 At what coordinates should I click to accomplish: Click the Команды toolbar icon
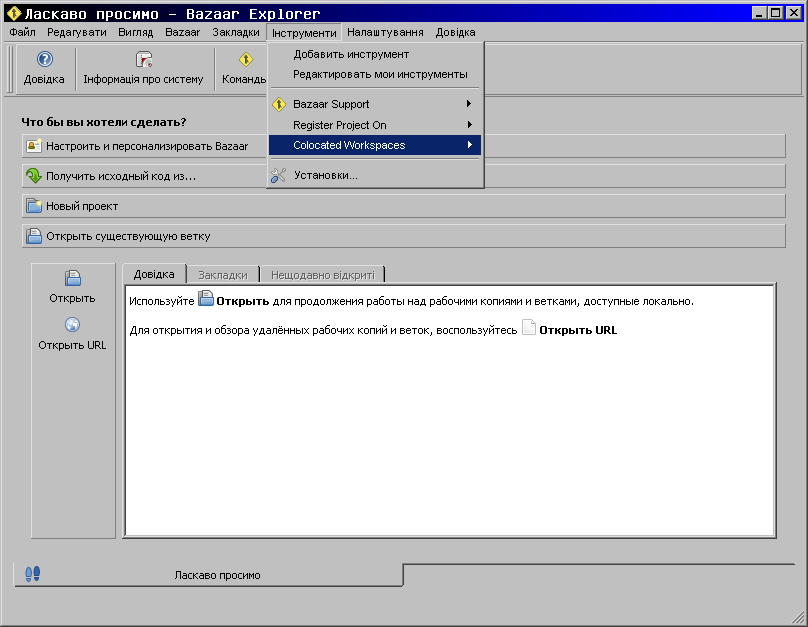point(246,60)
